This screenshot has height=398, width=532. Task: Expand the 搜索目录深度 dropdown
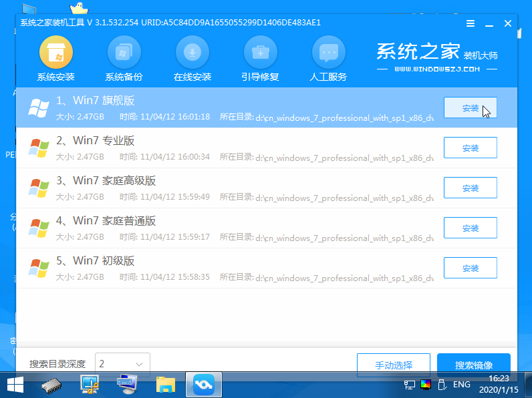point(122,364)
